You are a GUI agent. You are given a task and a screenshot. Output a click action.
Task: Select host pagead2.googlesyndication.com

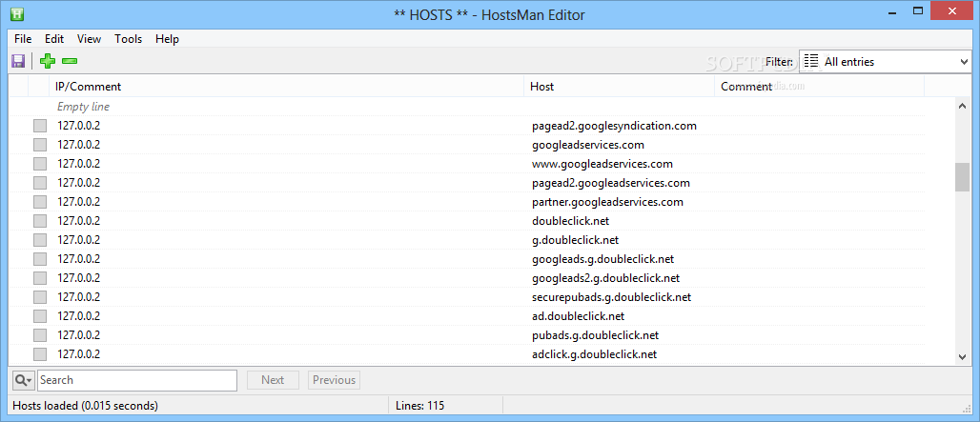pyautogui.click(x=614, y=126)
